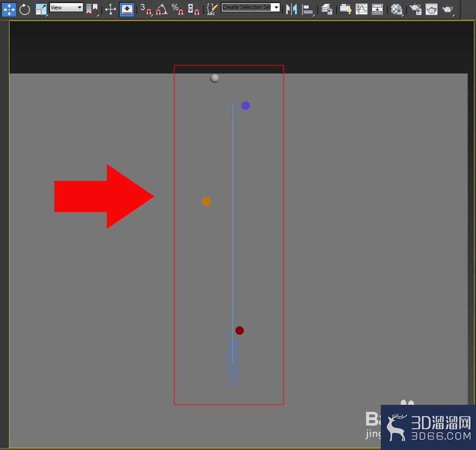This screenshot has height=450, width=476.
Task: Click the Align tool icon
Action: point(307,10)
